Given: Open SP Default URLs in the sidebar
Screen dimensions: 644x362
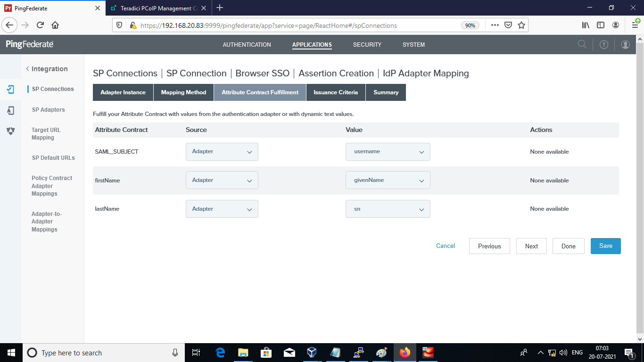Looking at the screenshot, I should pos(53,158).
